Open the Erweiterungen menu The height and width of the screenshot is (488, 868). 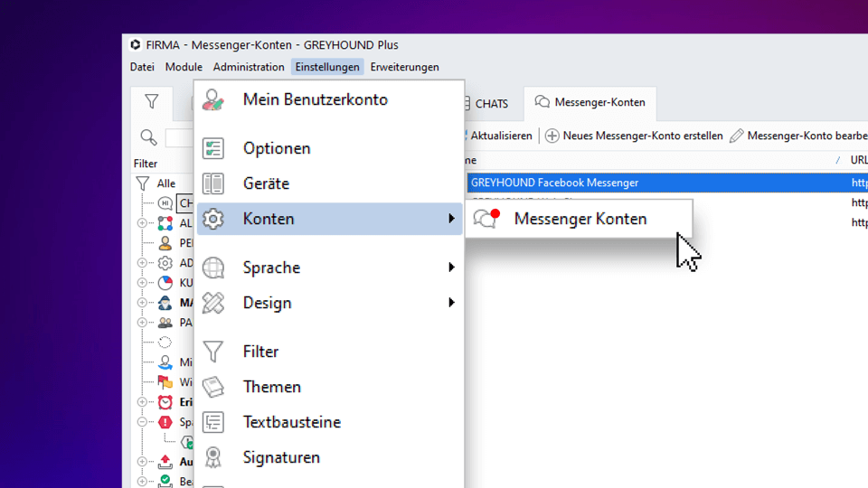[405, 67]
